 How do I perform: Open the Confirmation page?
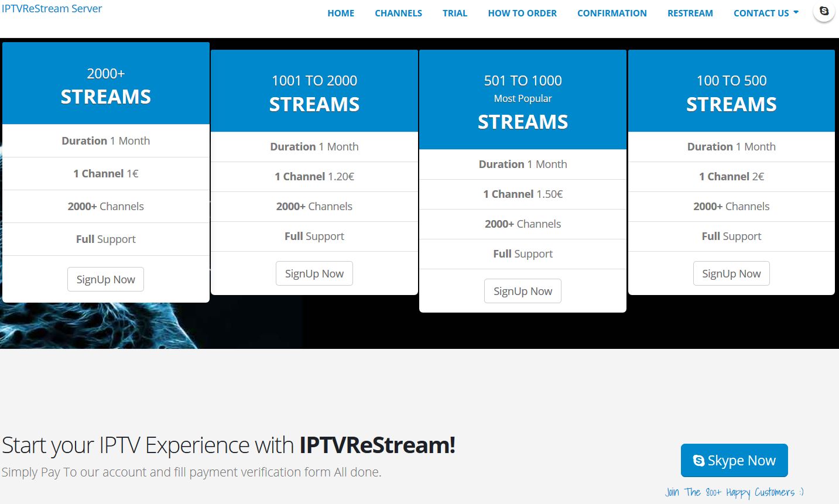click(x=612, y=13)
